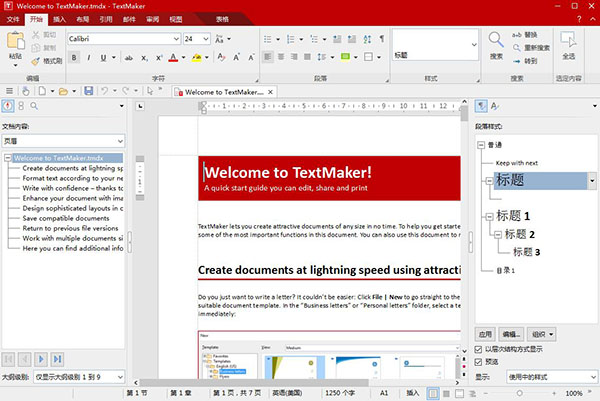This screenshot has height=401, width=600.
Task: Toggle the Preview checkbox
Action: coord(478,362)
